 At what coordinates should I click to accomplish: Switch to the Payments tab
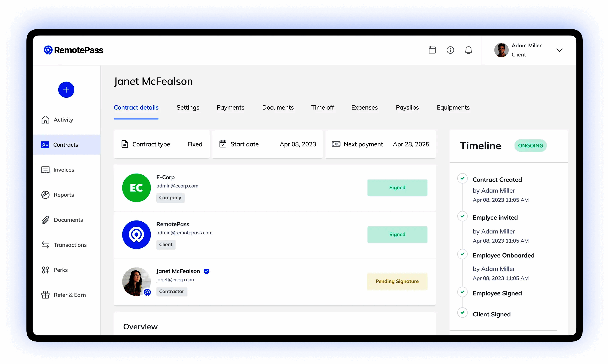[x=230, y=108]
